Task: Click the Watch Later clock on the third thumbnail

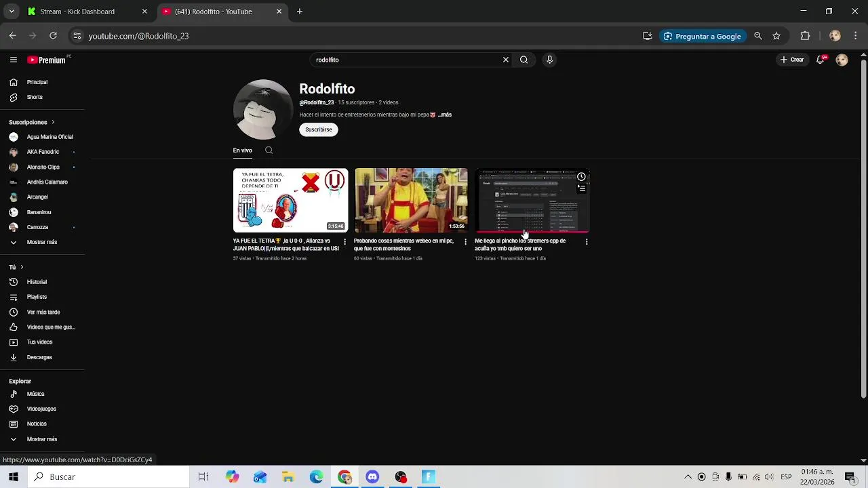Action: (x=581, y=177)
